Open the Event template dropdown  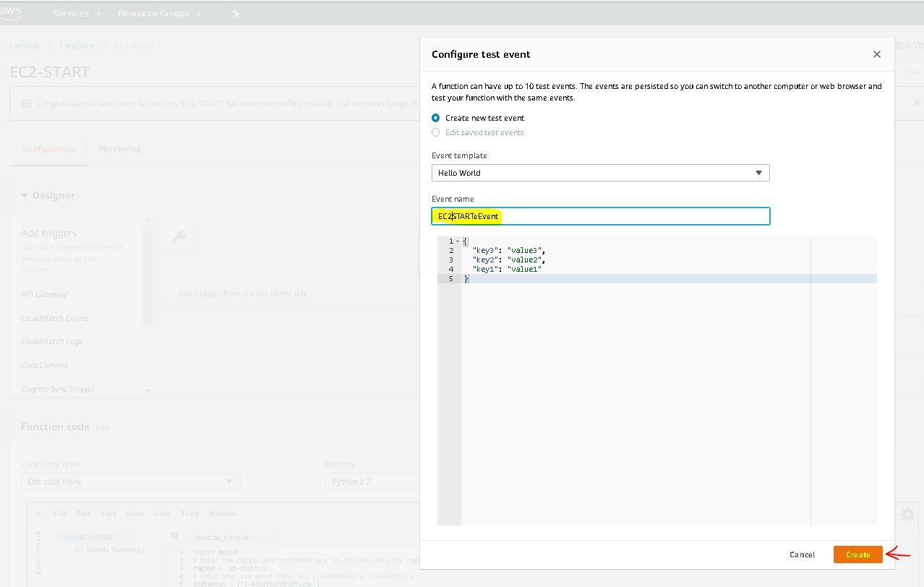pyautogui.click(x=600, y=173)
